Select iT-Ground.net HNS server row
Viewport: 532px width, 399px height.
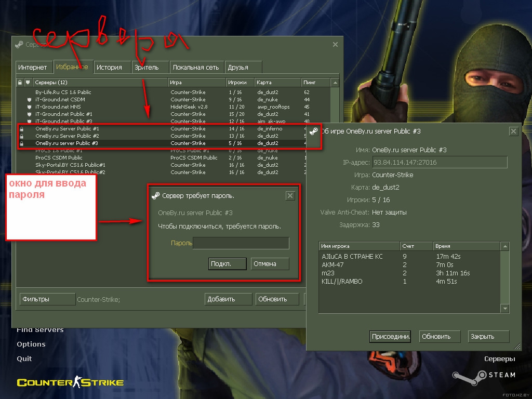173,107
